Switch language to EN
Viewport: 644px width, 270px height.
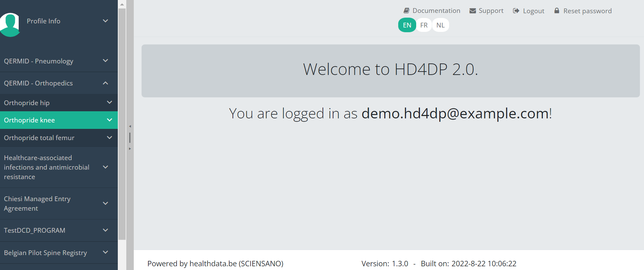pyautogui.click(x=407, y=25)
